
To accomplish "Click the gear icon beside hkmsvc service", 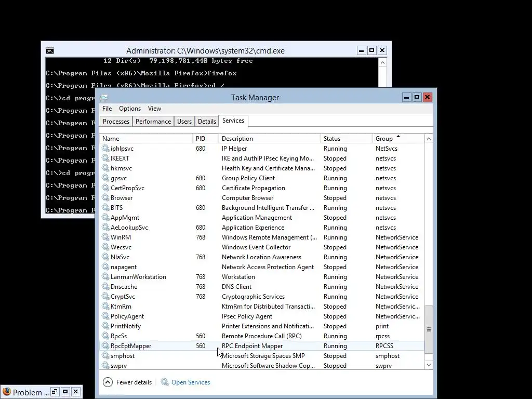I will click(x=105, y=168).
